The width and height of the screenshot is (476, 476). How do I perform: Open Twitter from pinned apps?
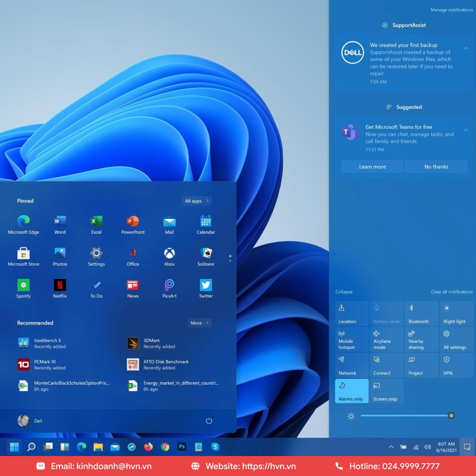[206, 288]
